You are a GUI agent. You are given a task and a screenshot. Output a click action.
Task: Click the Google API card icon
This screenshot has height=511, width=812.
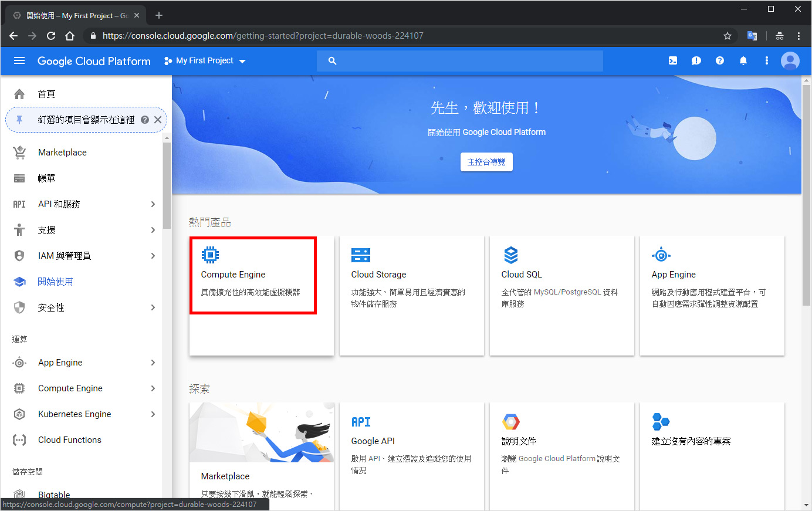[x=361, y=422]
